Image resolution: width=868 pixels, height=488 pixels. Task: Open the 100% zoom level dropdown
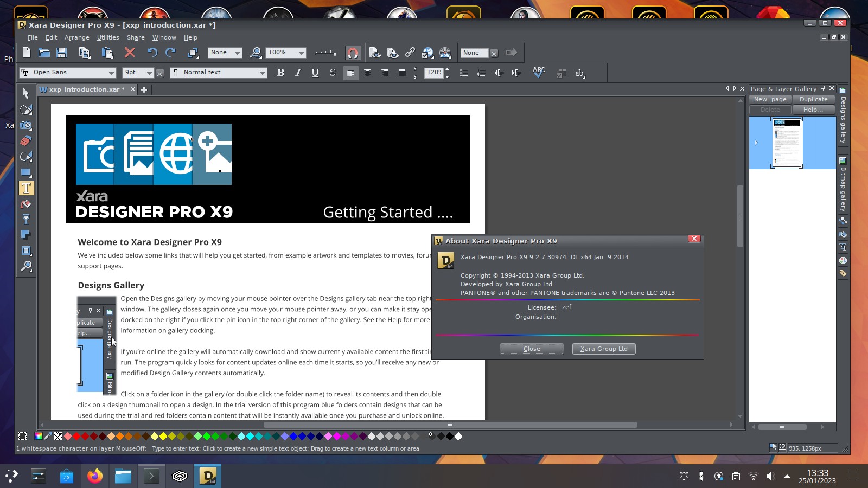pyautogui.click(x=301, y=53)
